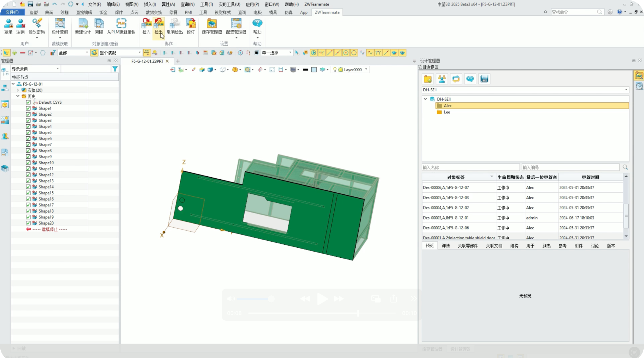The width and height of the screenshot is (644, 358).
Task: Open the 编辑(E) menu
Action: coord(113,4)
